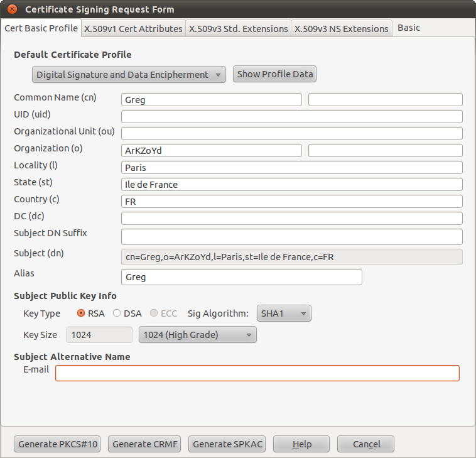
Task: Click the Default Certificate Profile heading
Action: pos(73,55)
